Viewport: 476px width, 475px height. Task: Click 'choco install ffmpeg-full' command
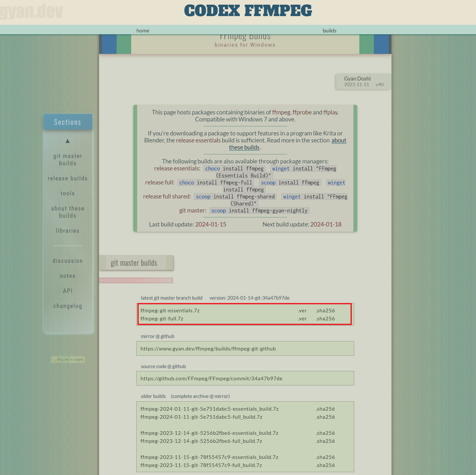pyautogui.click(x=216, y=183)
